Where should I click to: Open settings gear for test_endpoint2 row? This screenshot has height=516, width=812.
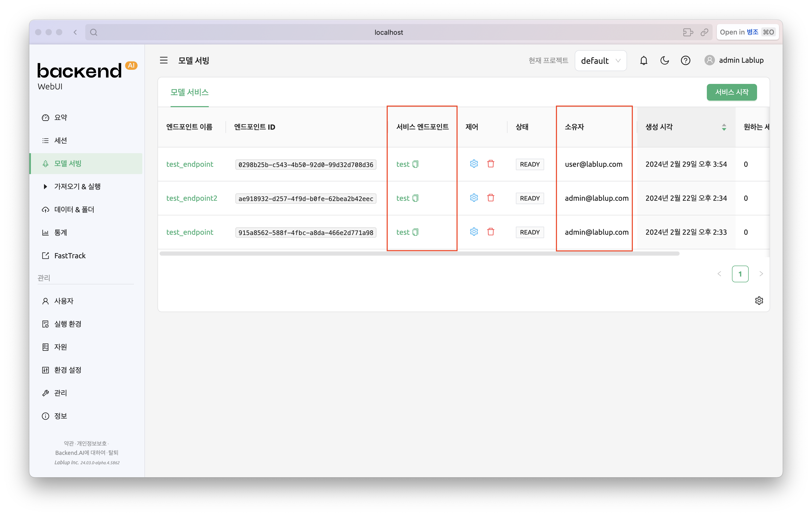pos(474,198)
